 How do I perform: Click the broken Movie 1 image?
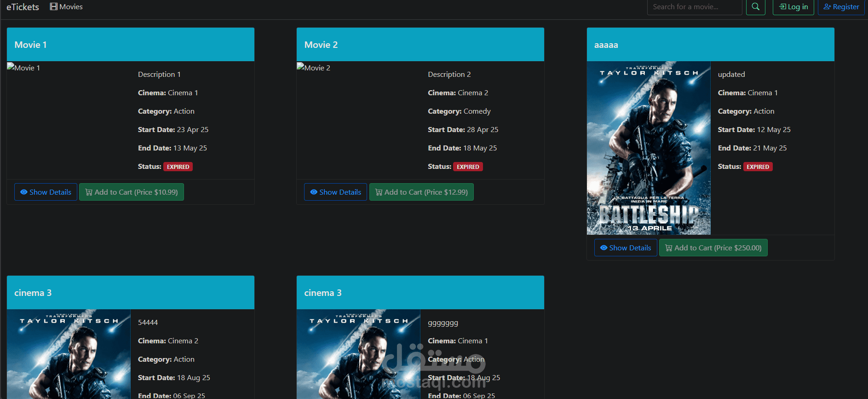click(x=23, y=68)
